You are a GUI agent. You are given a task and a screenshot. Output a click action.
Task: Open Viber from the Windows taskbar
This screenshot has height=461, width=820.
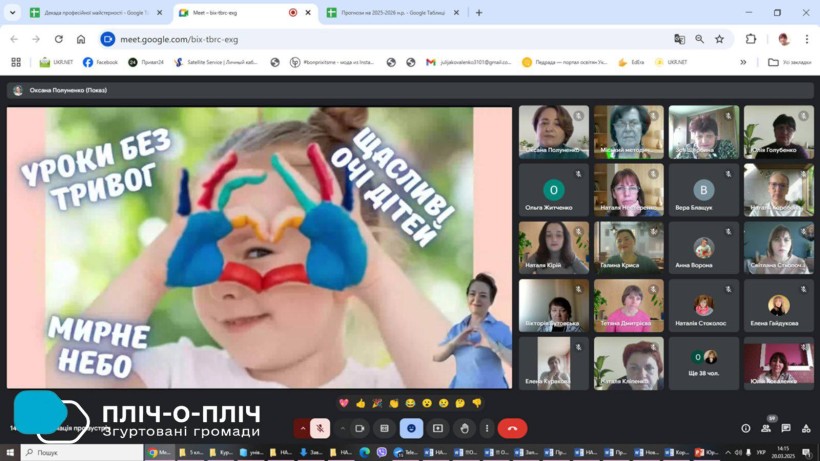click(x=382, y=452)
